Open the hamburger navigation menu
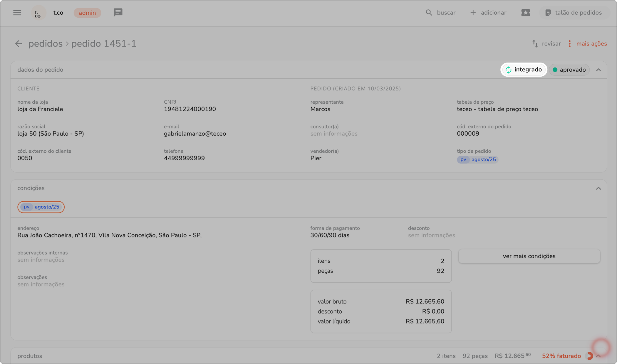 [17, 13]
